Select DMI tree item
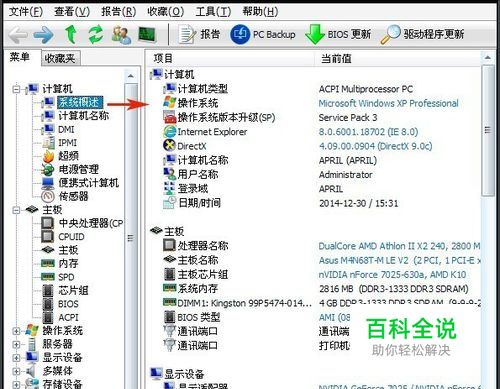500x389 pixels. pos(66,129)
